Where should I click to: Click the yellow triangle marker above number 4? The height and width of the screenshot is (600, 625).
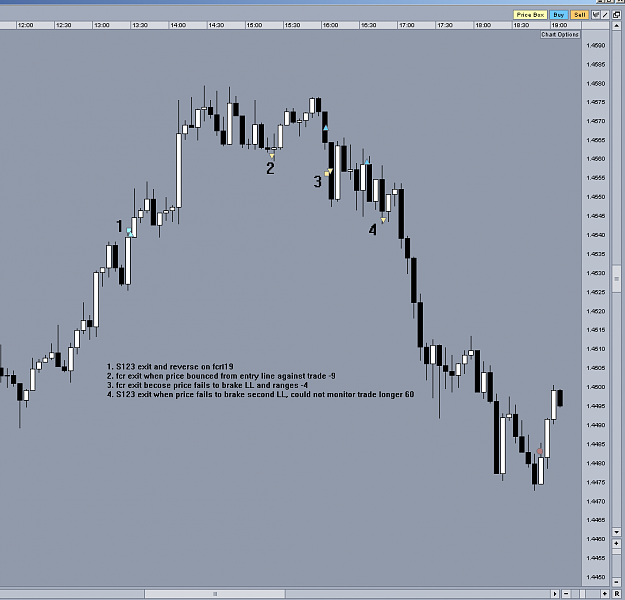coord(383,220)
